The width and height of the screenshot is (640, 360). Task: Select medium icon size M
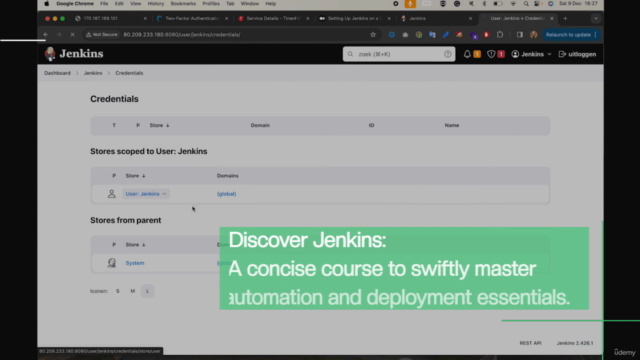pyautogui.click(x=133, y=291)
